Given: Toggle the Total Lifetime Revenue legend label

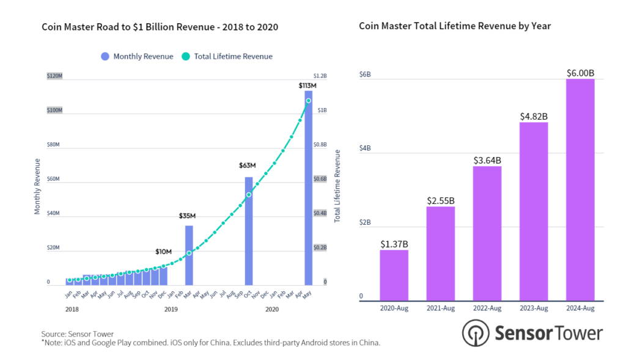Looking at the screenshot, I should [233, 56].
